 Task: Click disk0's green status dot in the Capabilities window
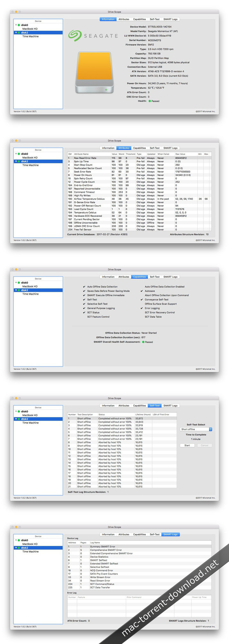tap(19, 283)
